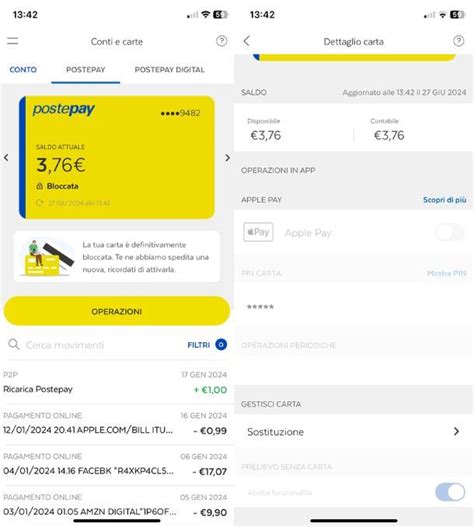Viewport: 474px width, 527px height.
Task: Tap the yellow OPERAZIONI button
Action: pos(117,311)
